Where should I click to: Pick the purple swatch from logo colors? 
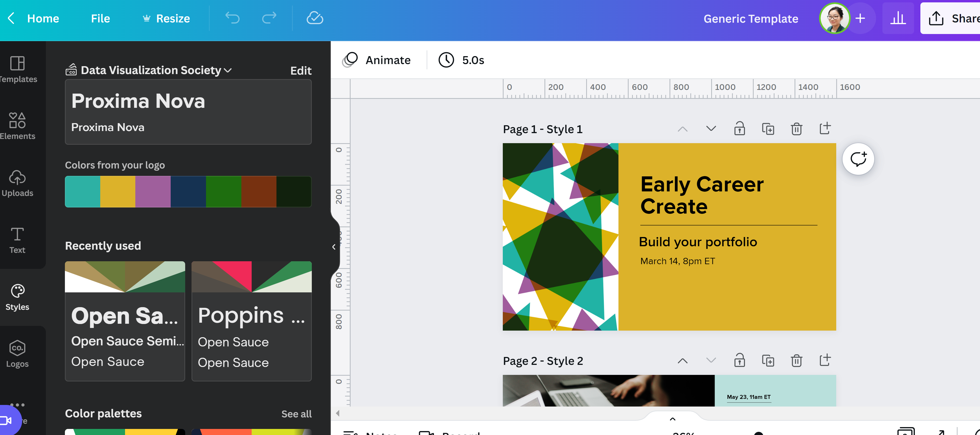tap(153, 192)
